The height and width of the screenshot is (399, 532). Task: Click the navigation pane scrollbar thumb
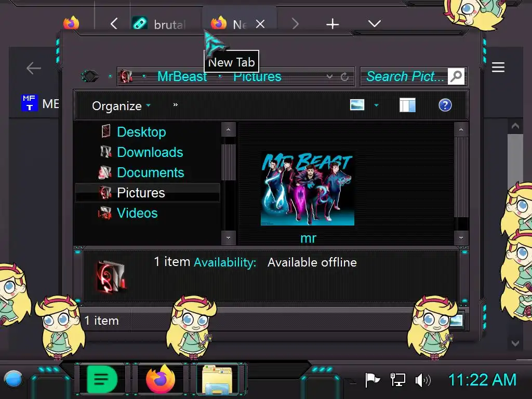click(x=229, y=162)
